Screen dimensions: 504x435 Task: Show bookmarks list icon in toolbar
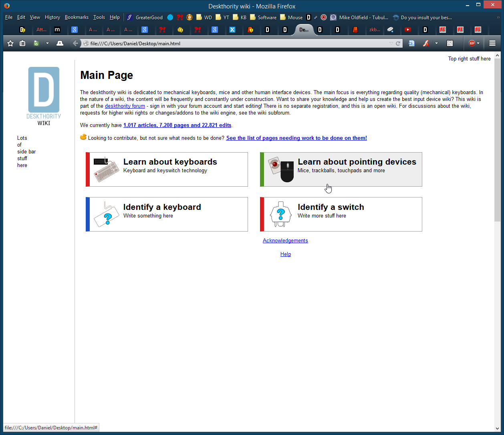(22, 43)
